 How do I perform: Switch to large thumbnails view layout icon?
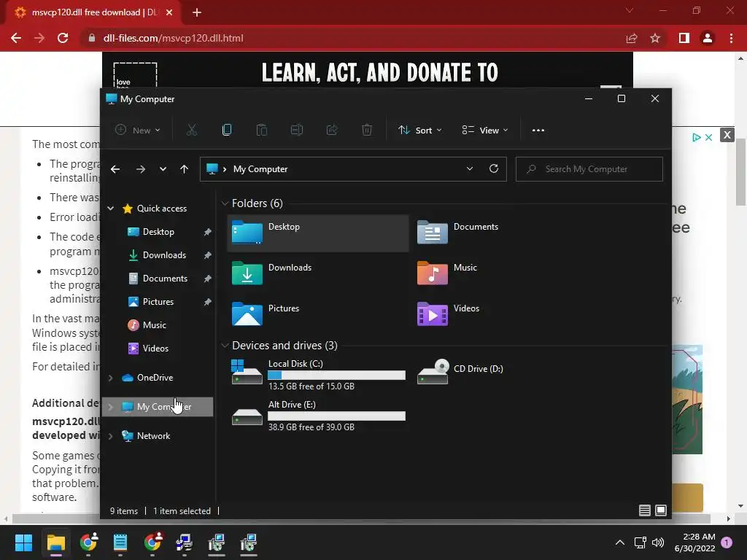click(x=661, y=510)
